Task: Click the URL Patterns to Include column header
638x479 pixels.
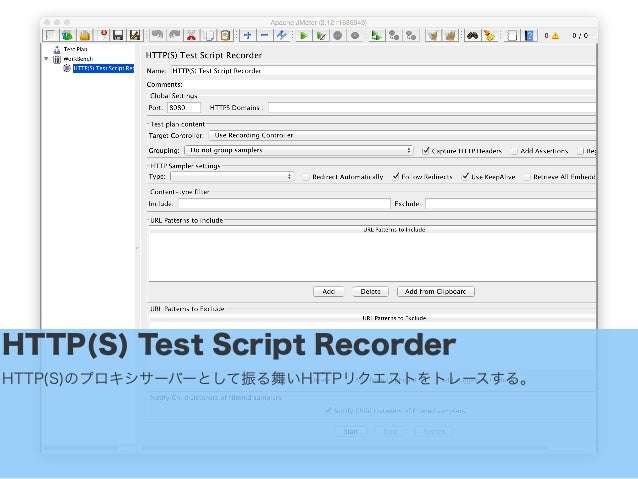Action: pyautogui.click(x=372, y=230)
